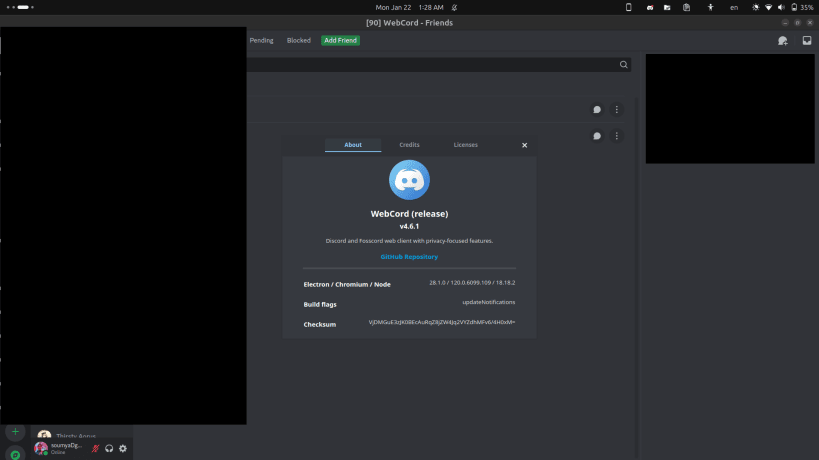Open More options for the second friend
Screen dimensions: 819x460
pyautogui.click(x=616, y=136)
